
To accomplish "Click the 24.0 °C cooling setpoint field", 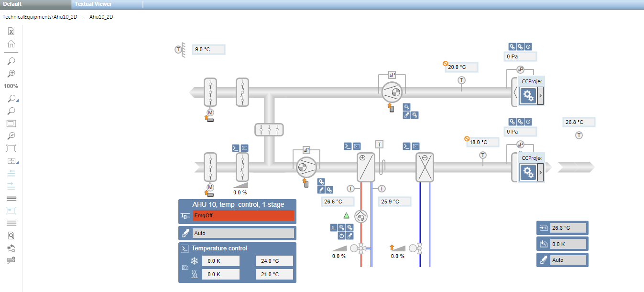I will [274, 261].
